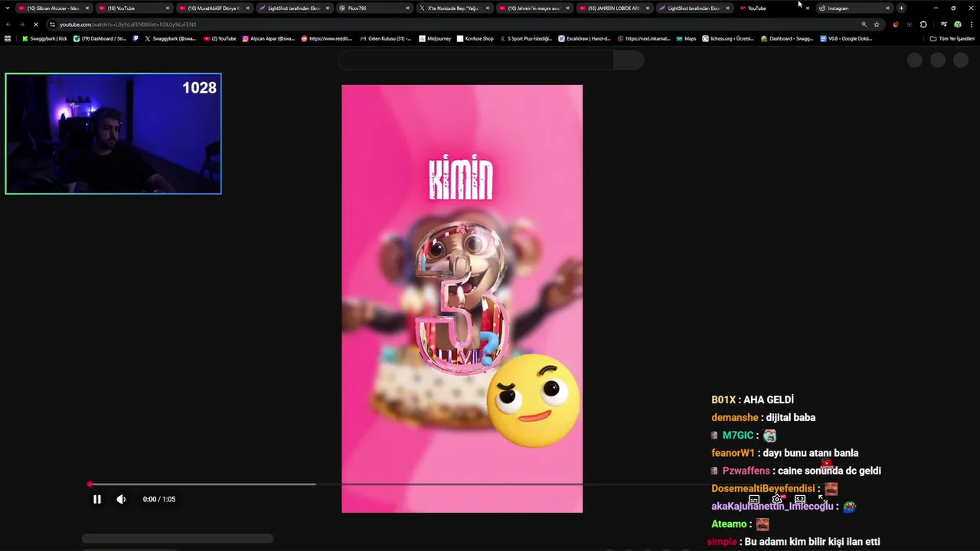Click the browser forward arrow
Image resolution: width=980 pixels, height=551 pixels.
(x=21, y=24)
